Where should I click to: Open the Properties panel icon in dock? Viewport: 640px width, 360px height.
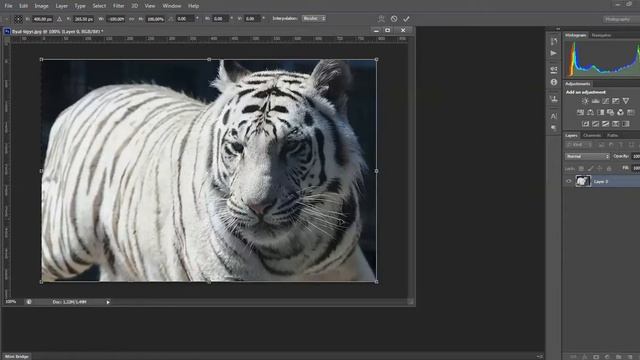(554, 69)
